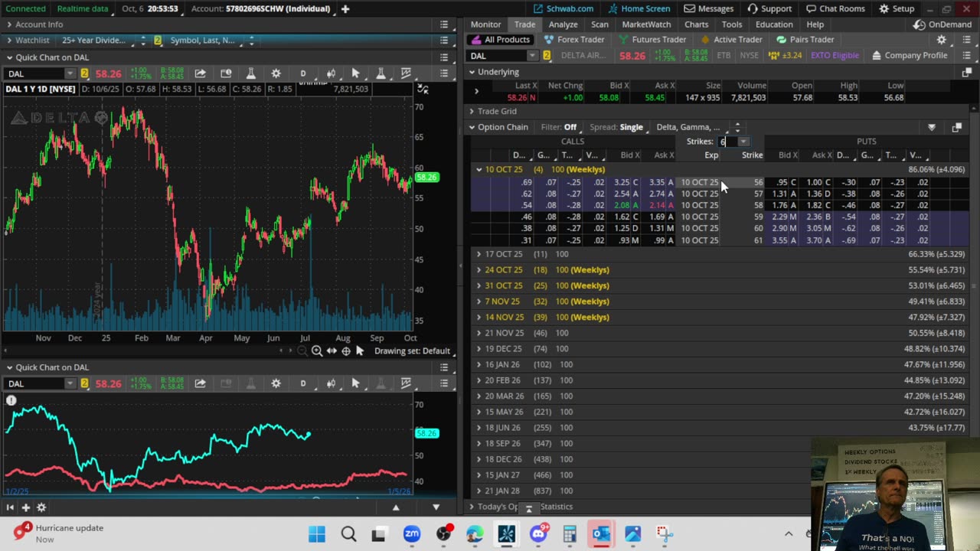Open the sidebar gear icon next to the plus
This screenshot has width=980, height=551.
pos(41,507)
